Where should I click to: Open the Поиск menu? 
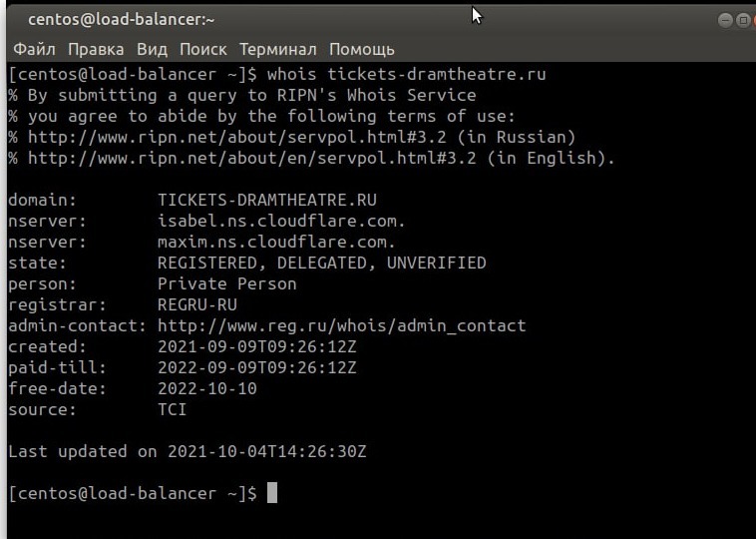(x=202, y=49)
